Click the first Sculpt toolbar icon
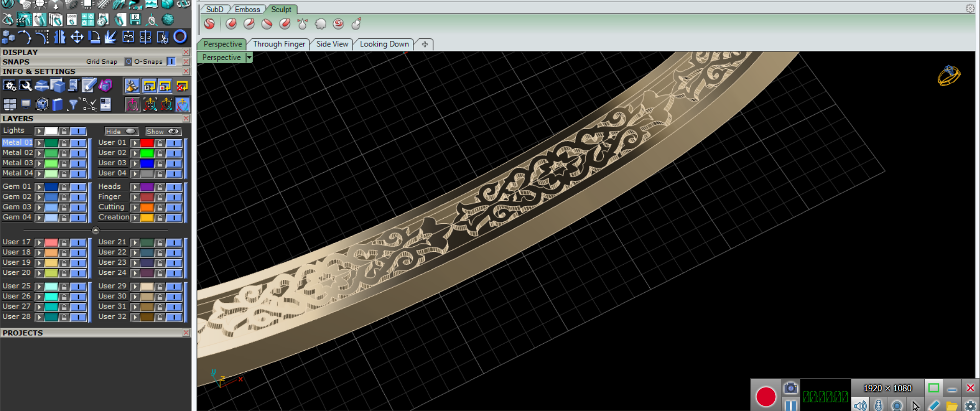The width and height of the screenshot is (980, 411). coord(209,23)
